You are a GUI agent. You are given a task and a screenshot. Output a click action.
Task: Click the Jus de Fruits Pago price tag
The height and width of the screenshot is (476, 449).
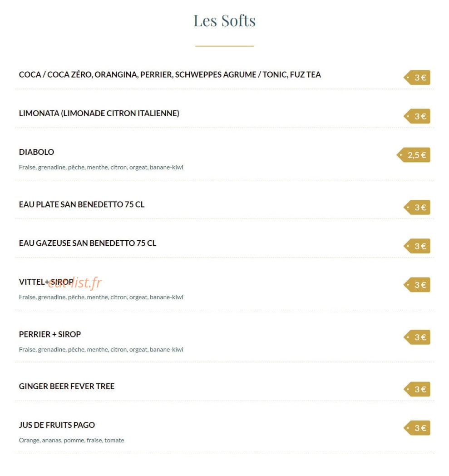tap(417, 428)
